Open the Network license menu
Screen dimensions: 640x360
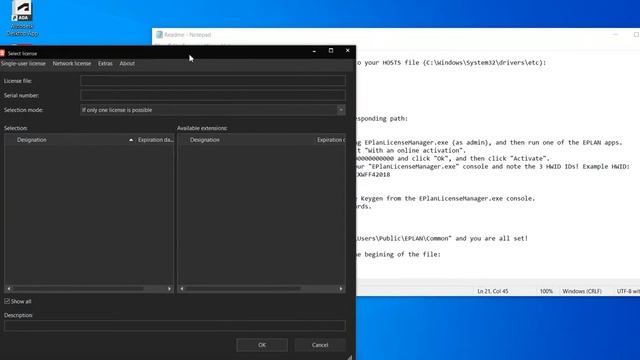(x=72, y=64)
